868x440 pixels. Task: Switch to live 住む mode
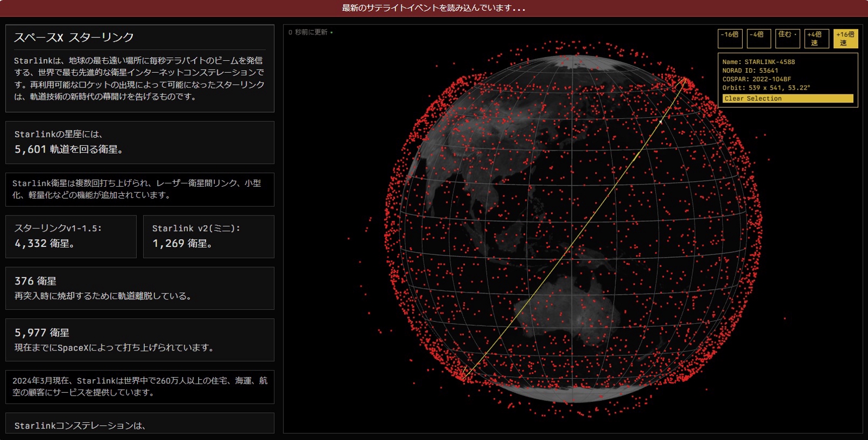point(788,39)
